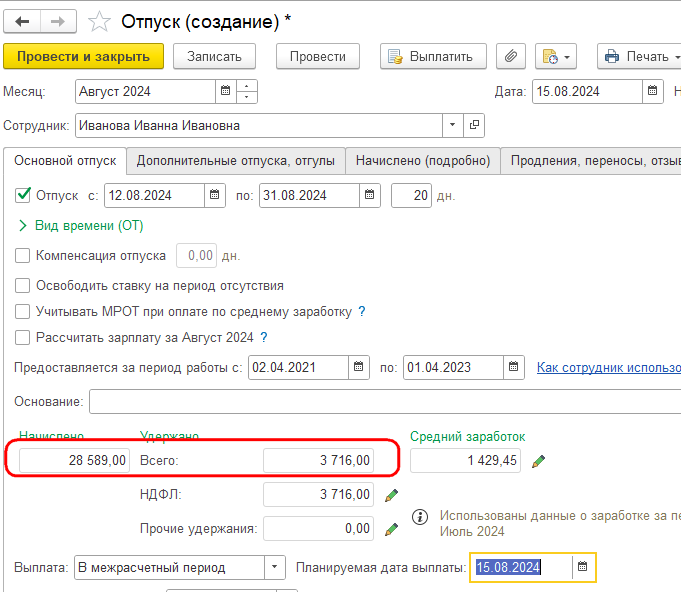Open the Печать print menu
The height and width of the screenshot is (592, 681).
point(639,56)
